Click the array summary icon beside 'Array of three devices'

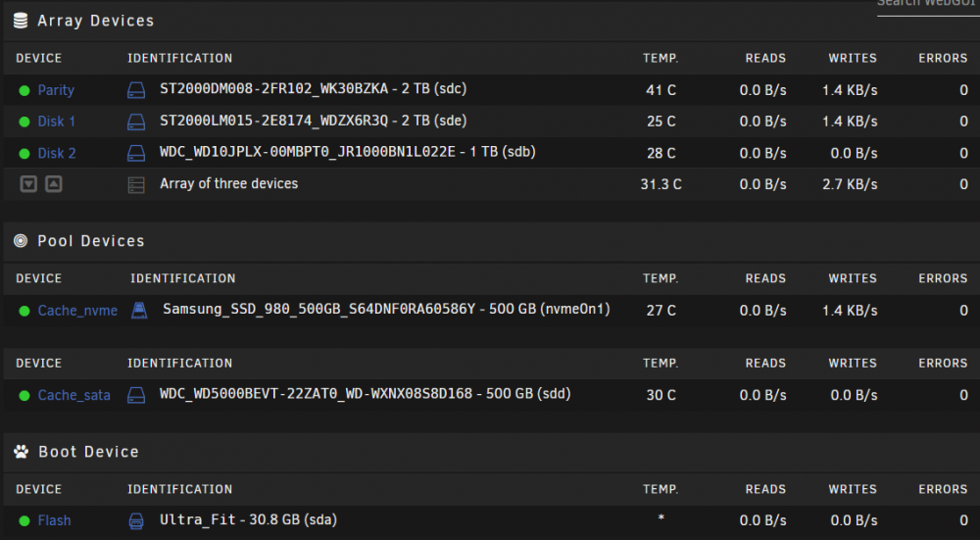click(136, 185)
